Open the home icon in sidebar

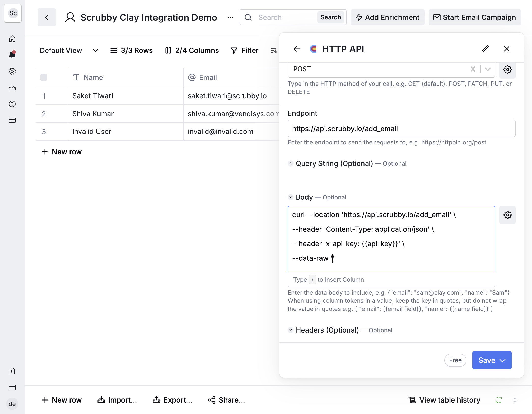(12, 39)
